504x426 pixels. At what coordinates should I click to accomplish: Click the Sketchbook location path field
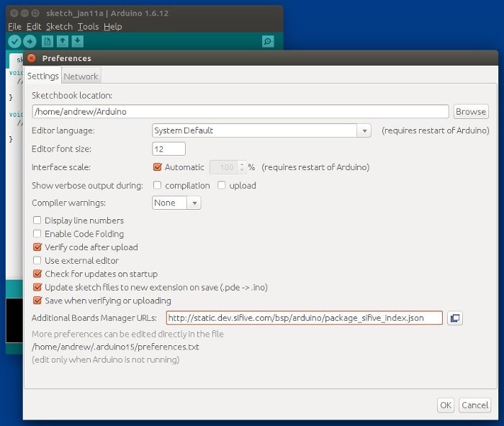240,112
